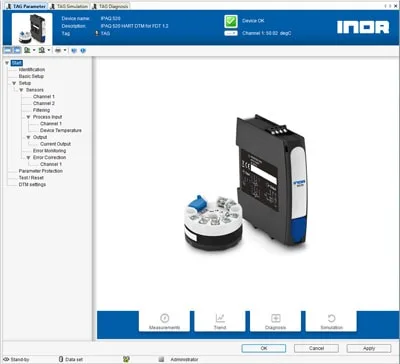Click the 'Administrator' status bar text

point(184,360)
